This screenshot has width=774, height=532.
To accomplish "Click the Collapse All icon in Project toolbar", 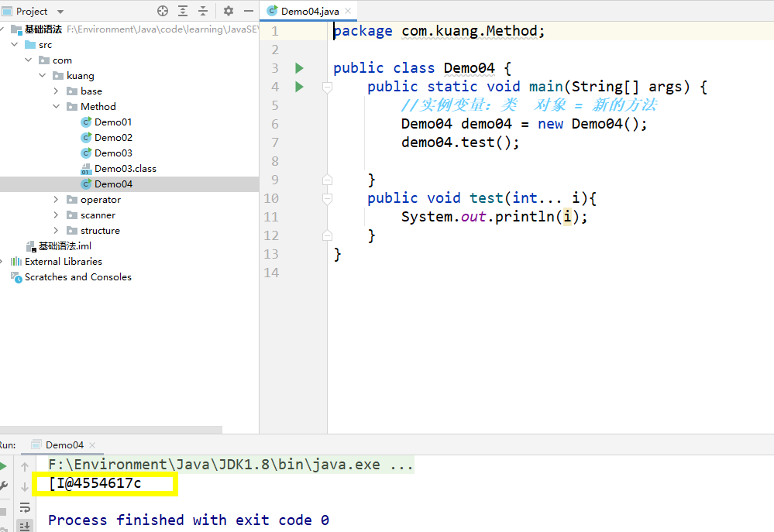I will click(203, 11).
